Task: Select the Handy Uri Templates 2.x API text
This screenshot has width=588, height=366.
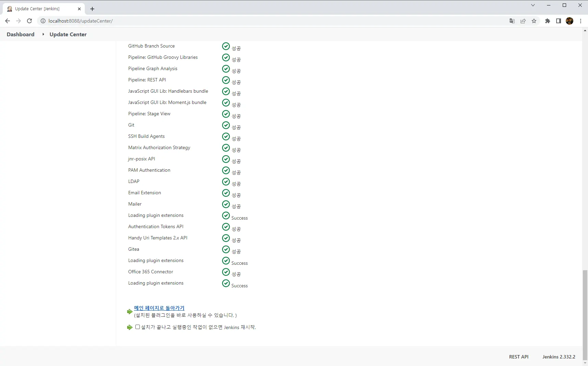Action: point(158,238)
